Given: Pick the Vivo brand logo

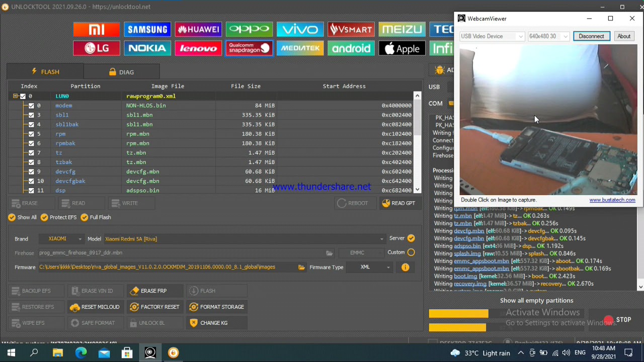Looking at the screenshot, I should (x=300, y=30).
